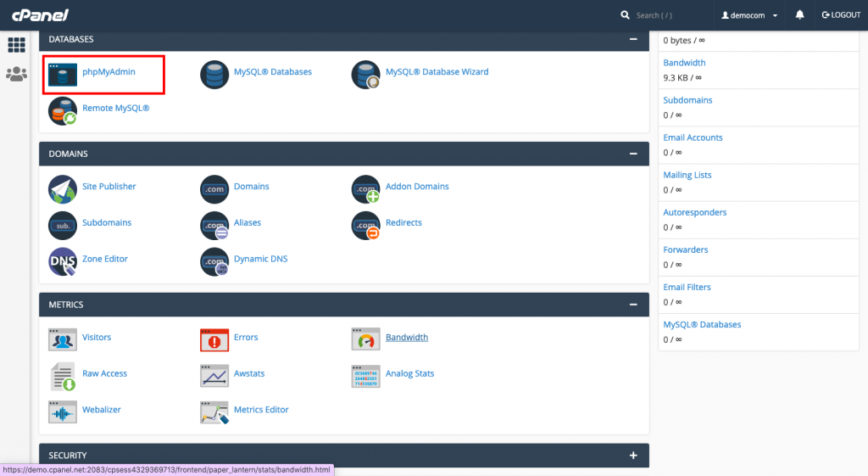Click the Awstats chart icon
The width and height of the screenshot is (868, 476).
(214, 376)
